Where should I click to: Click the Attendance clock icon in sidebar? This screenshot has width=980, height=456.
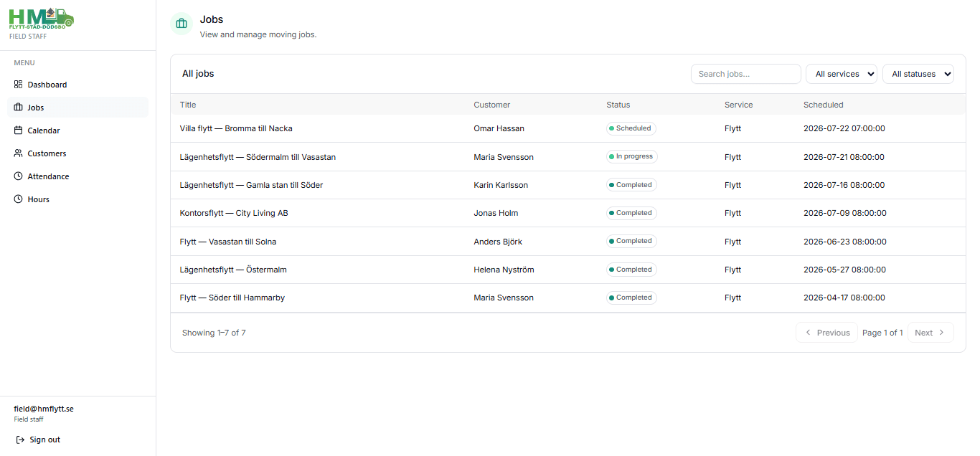pos(19,176)
